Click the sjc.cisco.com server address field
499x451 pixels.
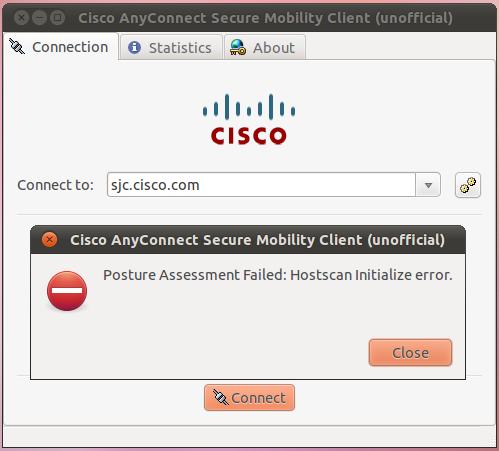261,185
